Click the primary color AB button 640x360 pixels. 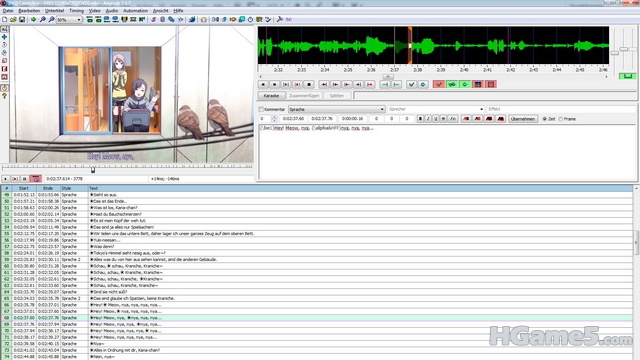click(x=466, y=119)
